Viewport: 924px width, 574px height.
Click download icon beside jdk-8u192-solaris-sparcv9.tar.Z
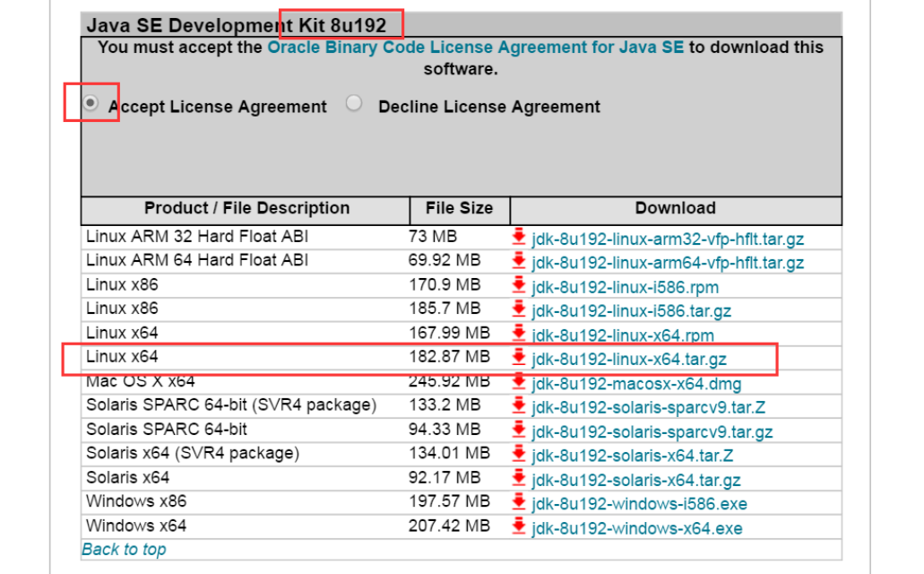pyautogui.click(x=519, y=405)
